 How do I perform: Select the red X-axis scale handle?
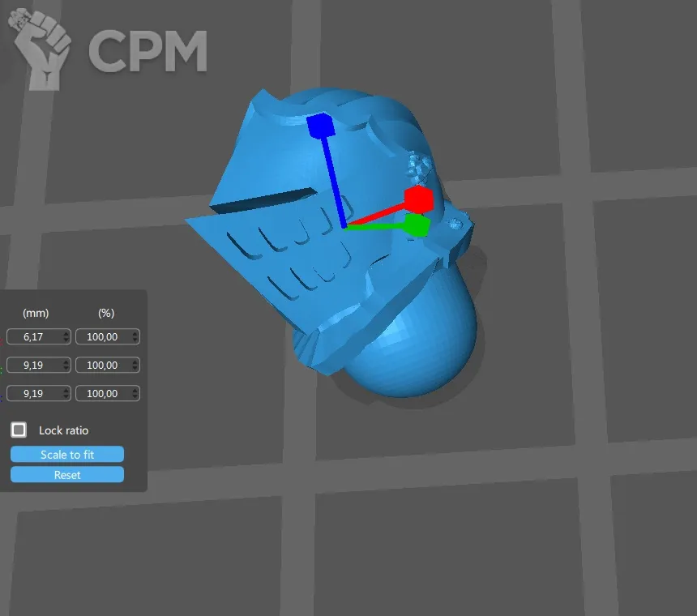coord(418,199)
